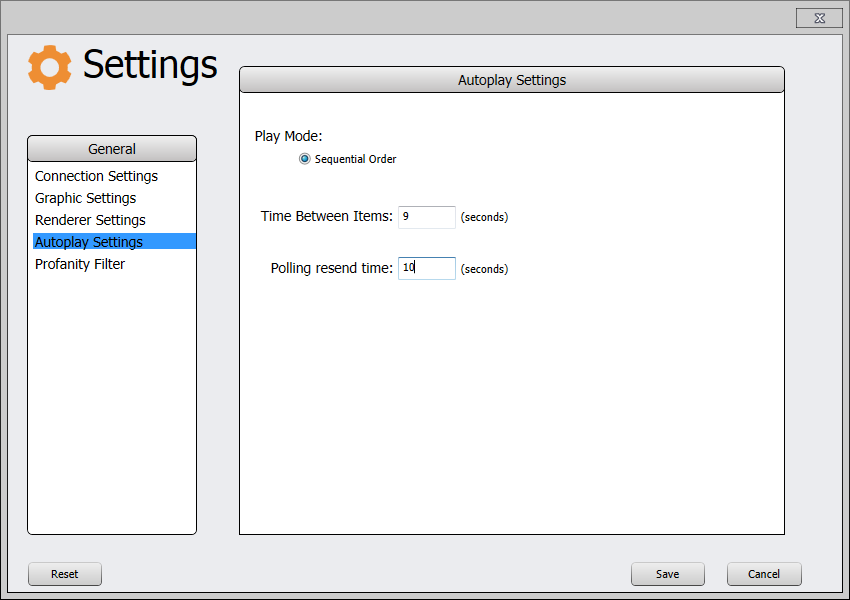Click the Play Mode label
850x600 pixels.
point(288,136)
